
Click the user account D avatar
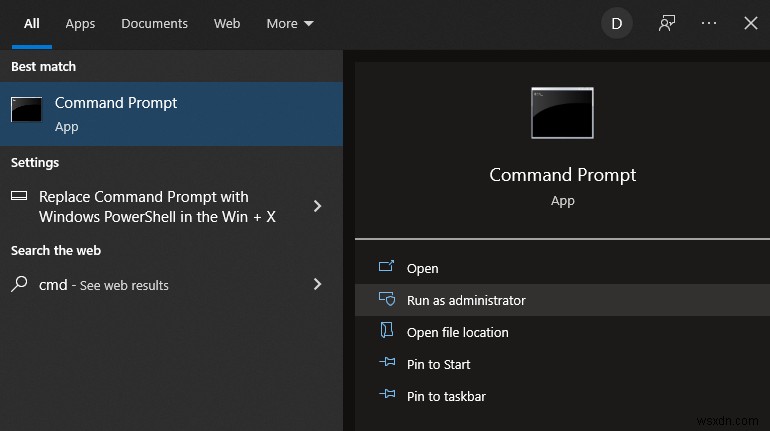[x=616, y=23]
